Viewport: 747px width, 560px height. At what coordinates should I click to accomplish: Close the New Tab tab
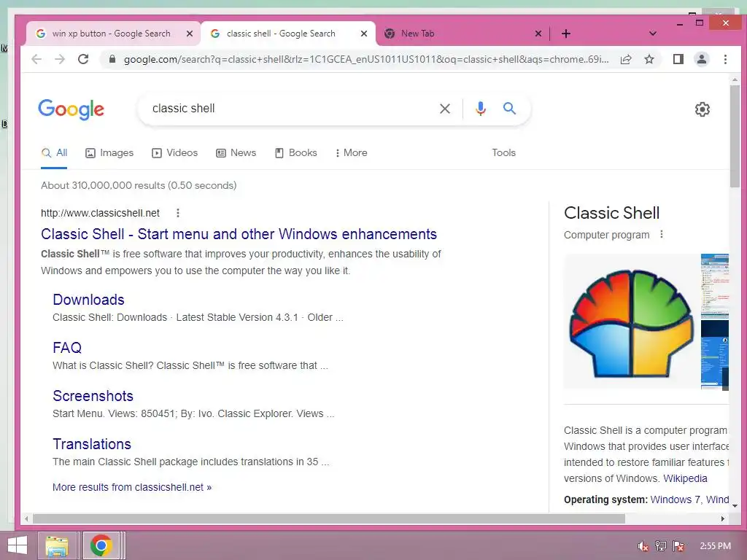point(538,34)
